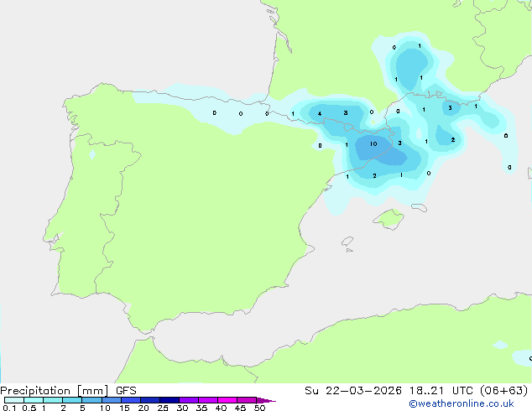Click the "10" precipitation value on map
The width and height of the screenshot is (532, 411).
[x=373, y=143]
